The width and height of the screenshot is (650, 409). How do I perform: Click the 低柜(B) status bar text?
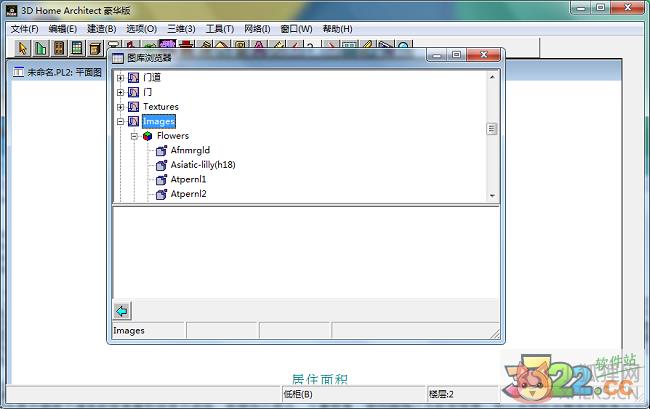pos(298,394)
